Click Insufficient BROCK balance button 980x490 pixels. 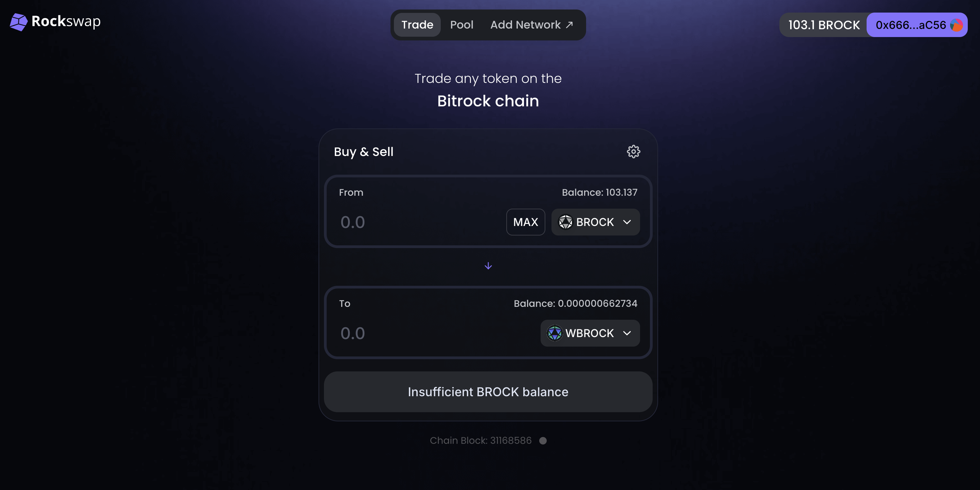coord(488,392)
